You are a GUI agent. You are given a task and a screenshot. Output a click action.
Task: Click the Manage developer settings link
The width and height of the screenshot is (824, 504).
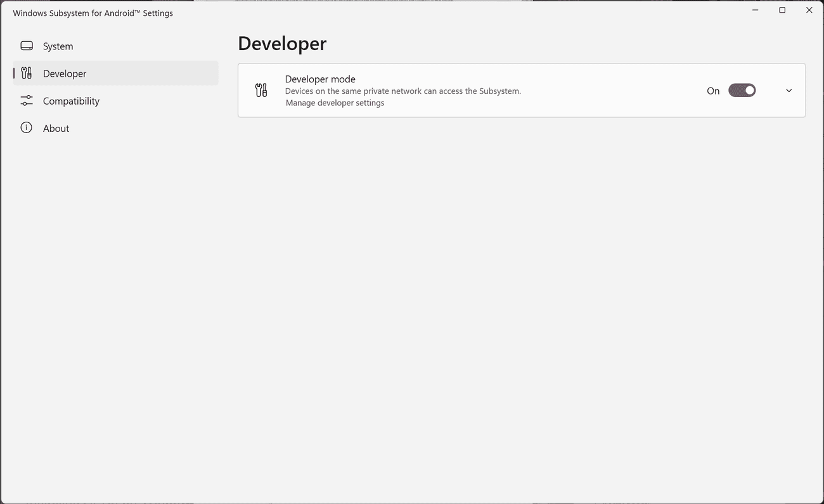tap(335, 102)
